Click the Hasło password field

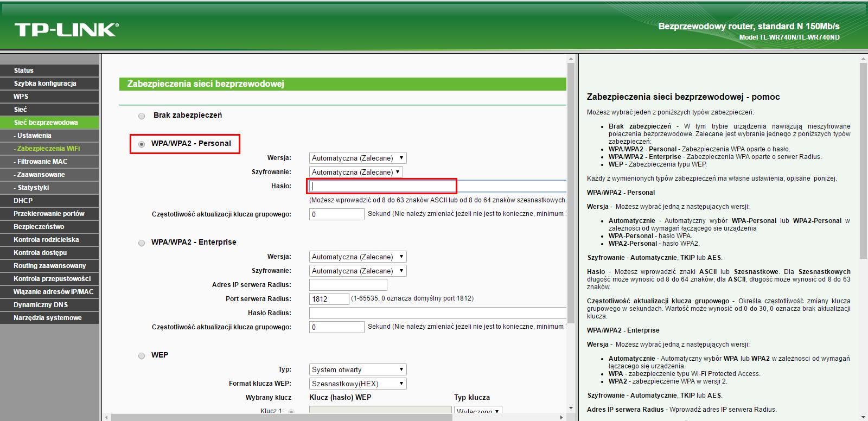438,186
